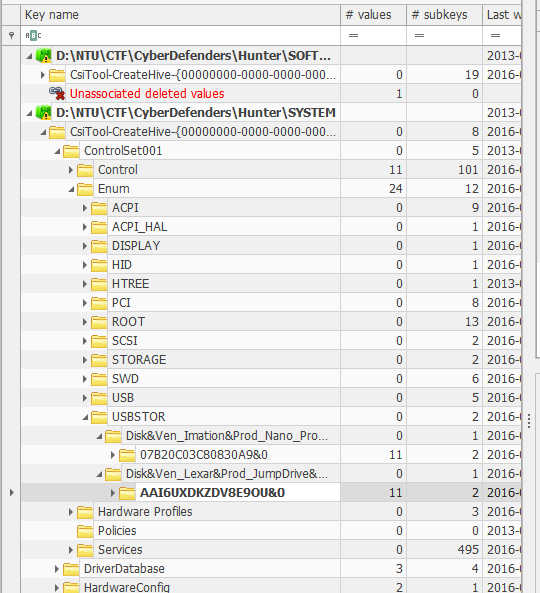Click the ABC text filter icon
540x593 pixels.
[33, 36]
